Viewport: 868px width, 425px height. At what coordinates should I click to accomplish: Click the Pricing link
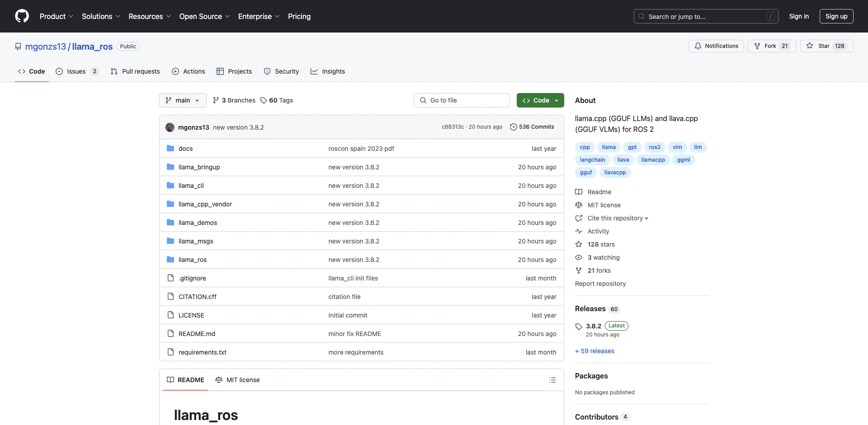[299, 16]
